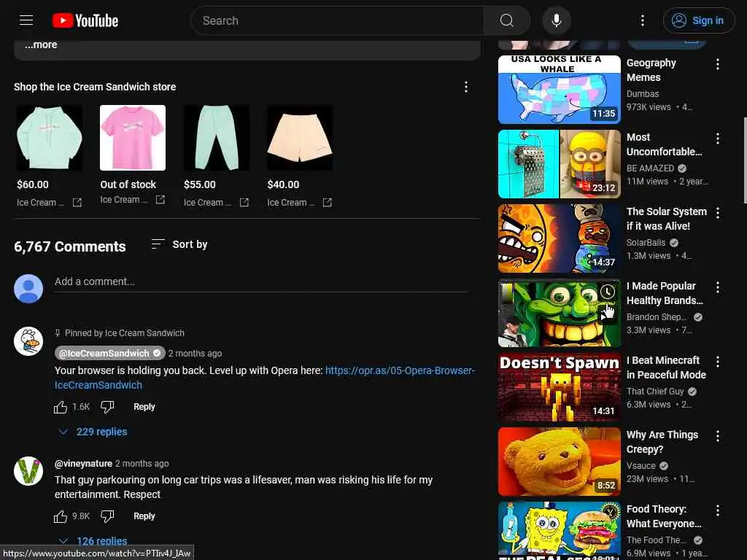Open external link for $55.00 sweatpants
Screen dimensions: 747x560
[x=244, y=203]
